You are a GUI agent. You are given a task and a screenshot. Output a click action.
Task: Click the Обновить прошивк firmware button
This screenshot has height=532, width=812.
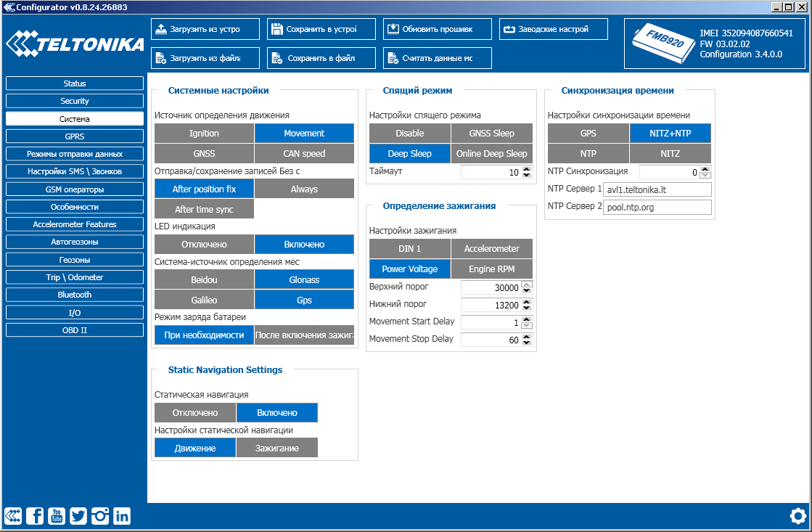pyautogui.click(x=437, y=29)
